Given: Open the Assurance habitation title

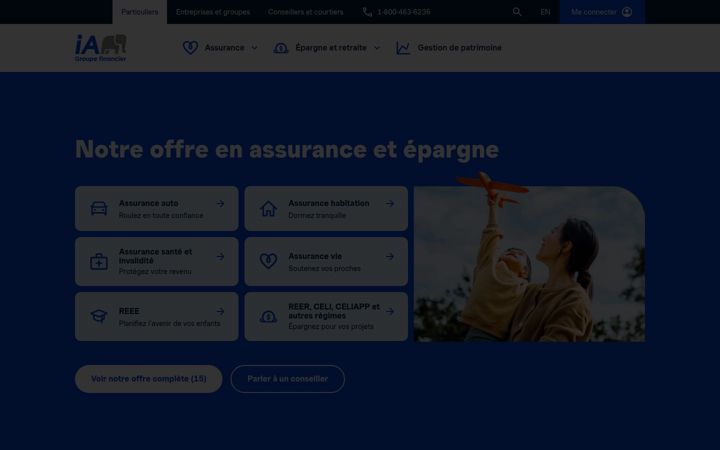Looking at the screenshot, I should 329,203.
